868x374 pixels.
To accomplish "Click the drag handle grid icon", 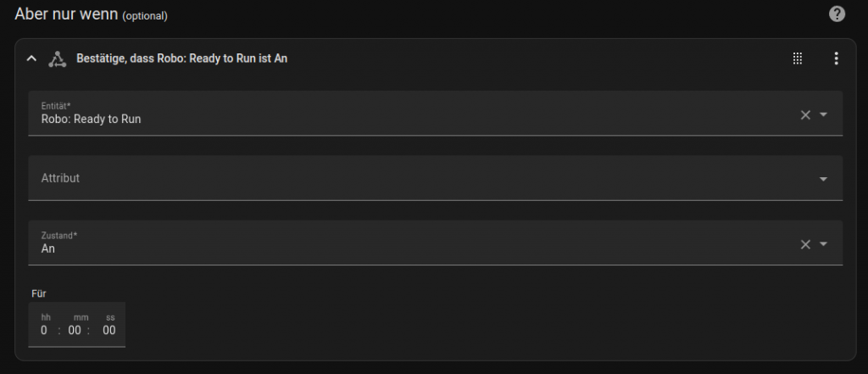I will tap(797, 59).
